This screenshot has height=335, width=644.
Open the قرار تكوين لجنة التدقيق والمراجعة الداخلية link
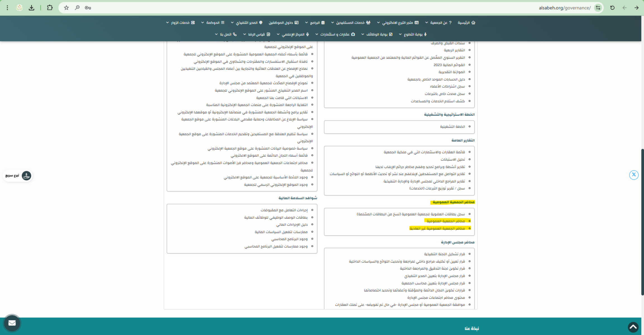(432, 268)
